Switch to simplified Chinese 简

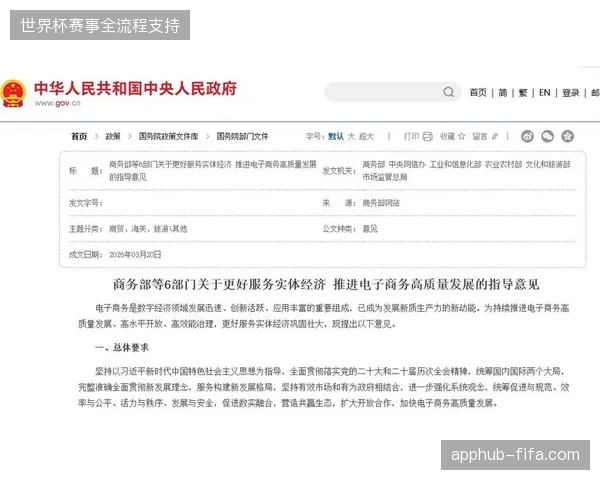503,93
